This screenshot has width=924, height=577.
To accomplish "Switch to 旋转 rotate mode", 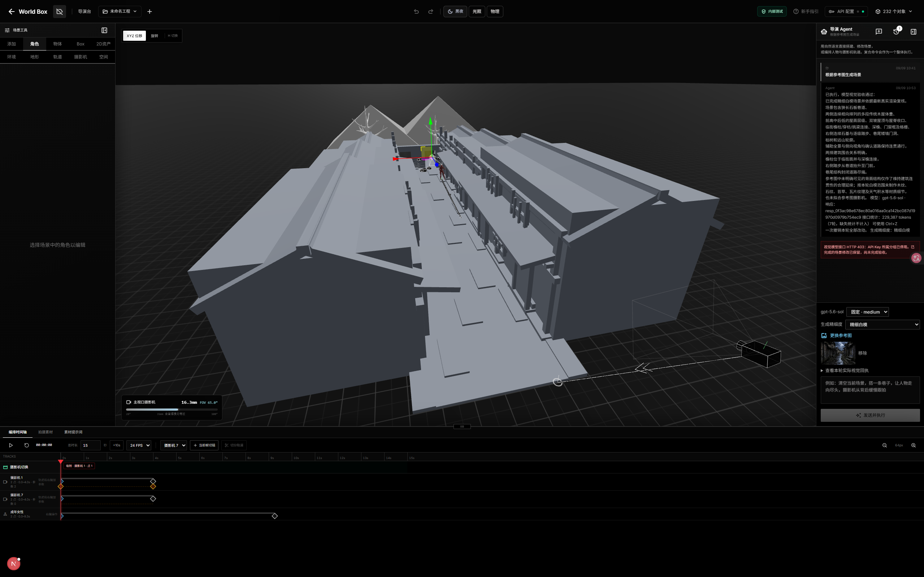I will tap(154, 36).
